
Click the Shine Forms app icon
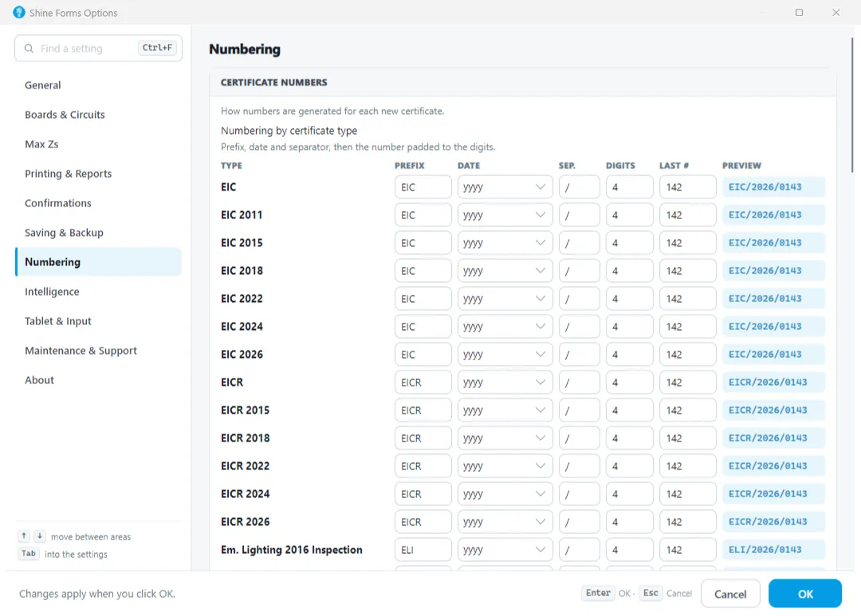(x=18, y=12)
